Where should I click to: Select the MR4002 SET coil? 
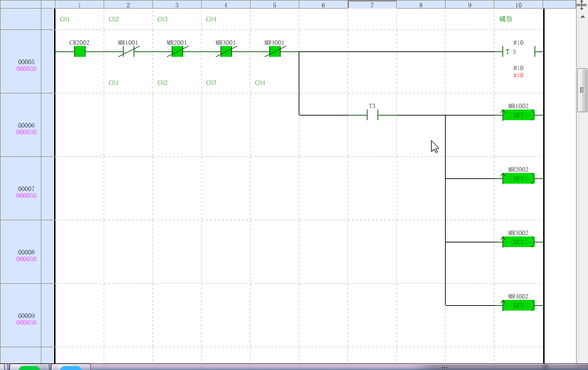pyautogui.click(x=518, y=305)
